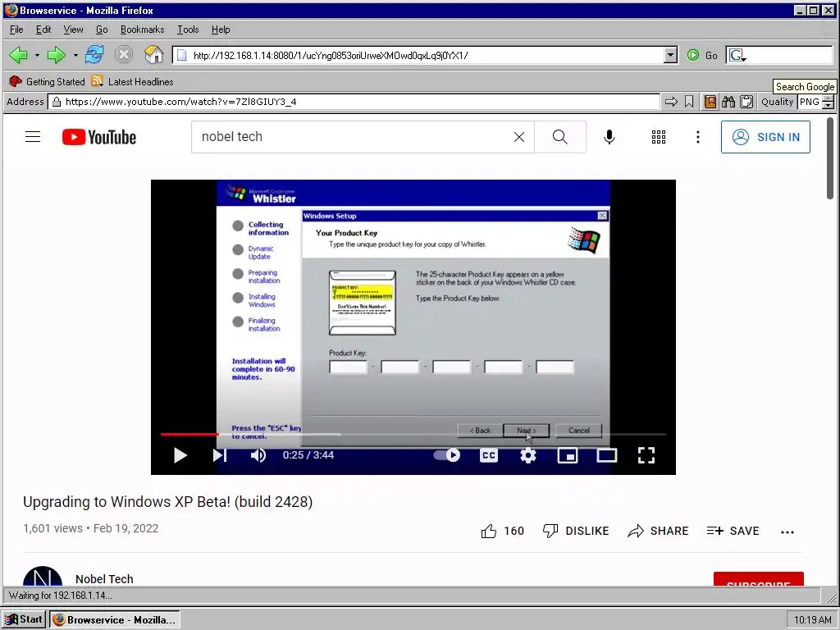Open the Nobel Tech channel name

click(x=104, y=578)
